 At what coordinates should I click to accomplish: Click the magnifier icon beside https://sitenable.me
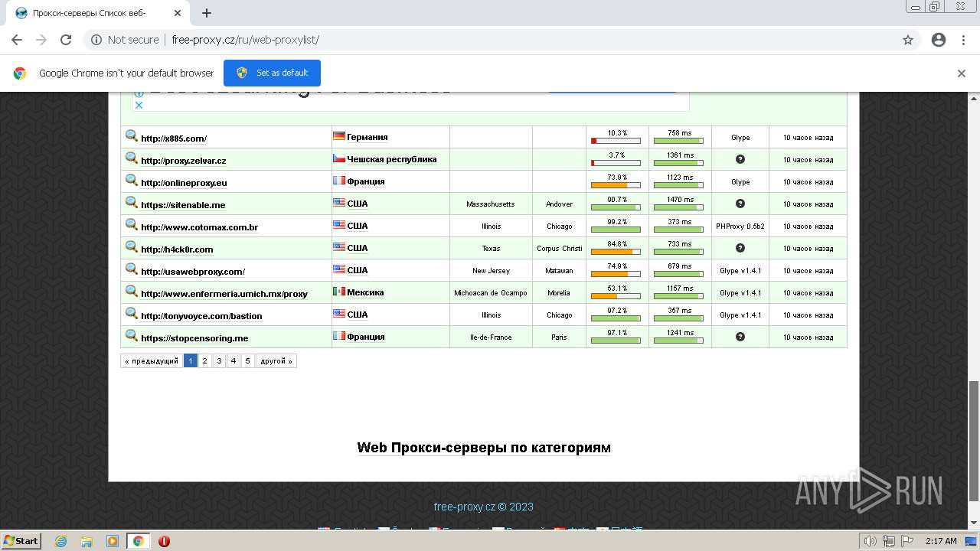(x=132, y=203)
